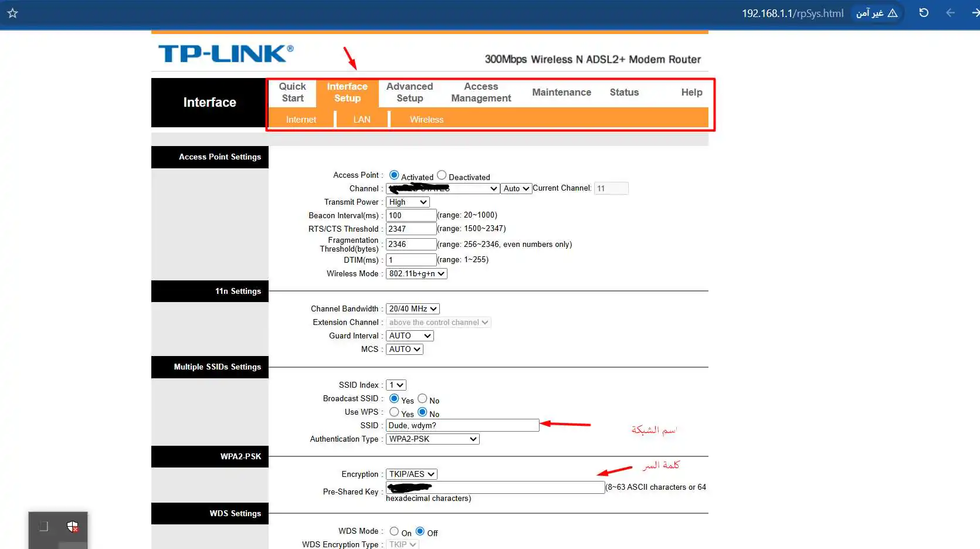
Task: Set Broadcast SSID to No
Action: [x=422, y=399]
